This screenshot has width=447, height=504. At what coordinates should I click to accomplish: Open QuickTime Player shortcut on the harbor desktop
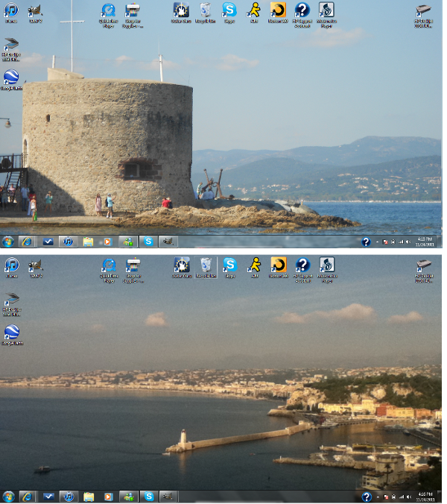pos(110,271)
